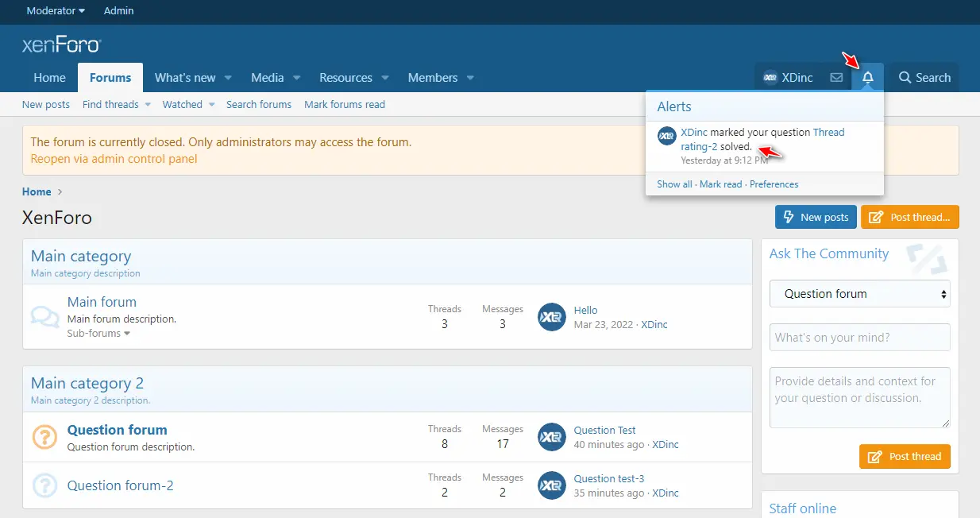Open the Question forum-2 title

120,485
